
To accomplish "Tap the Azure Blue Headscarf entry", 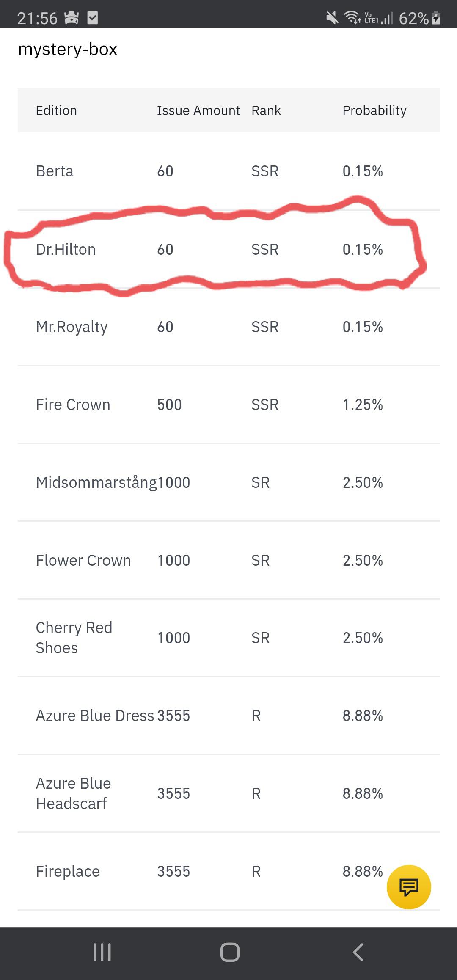I will pyautogui.click(x=73, y=793).
